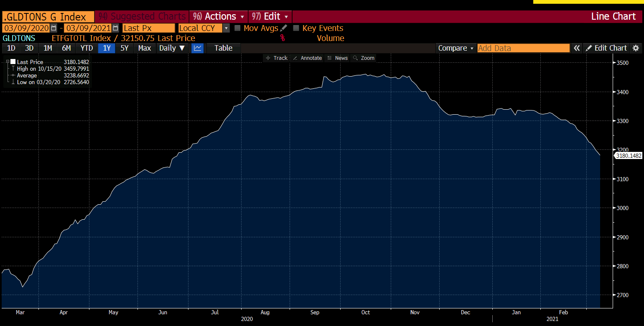Viewport: 644px width, 326px height.
Task: Switch to Table view
Action: point(224,48)
